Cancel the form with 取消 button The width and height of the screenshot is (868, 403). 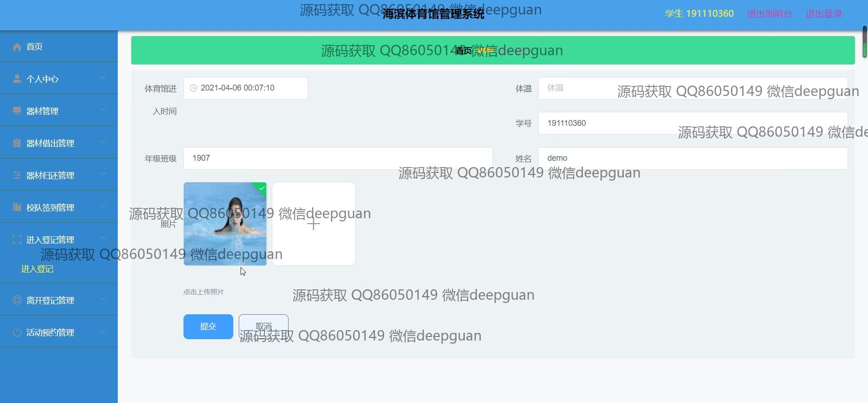click(264, 326)
